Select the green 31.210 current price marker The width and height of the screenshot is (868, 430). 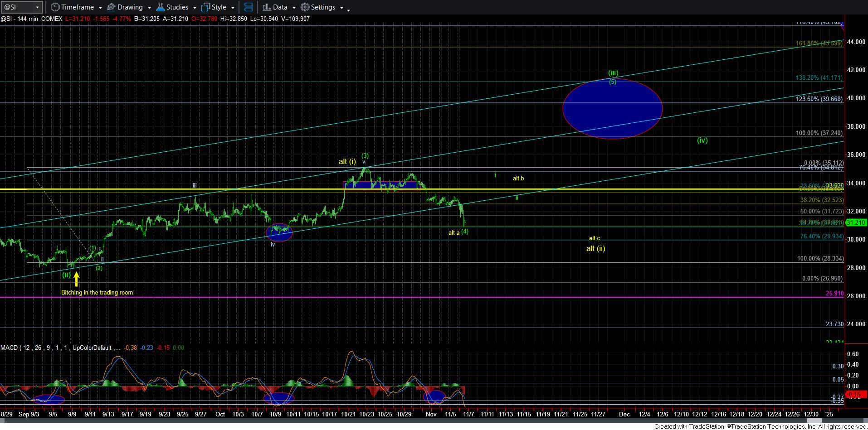point(855,222)
